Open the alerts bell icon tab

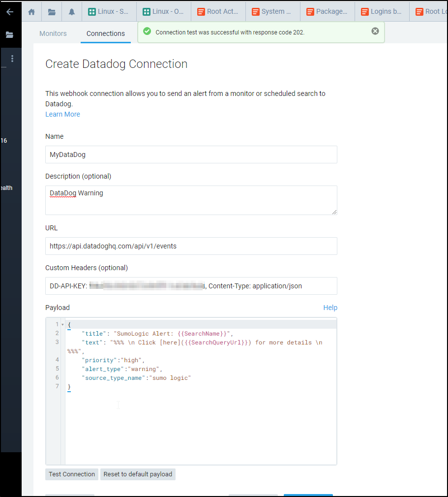(x=72, y=12)
